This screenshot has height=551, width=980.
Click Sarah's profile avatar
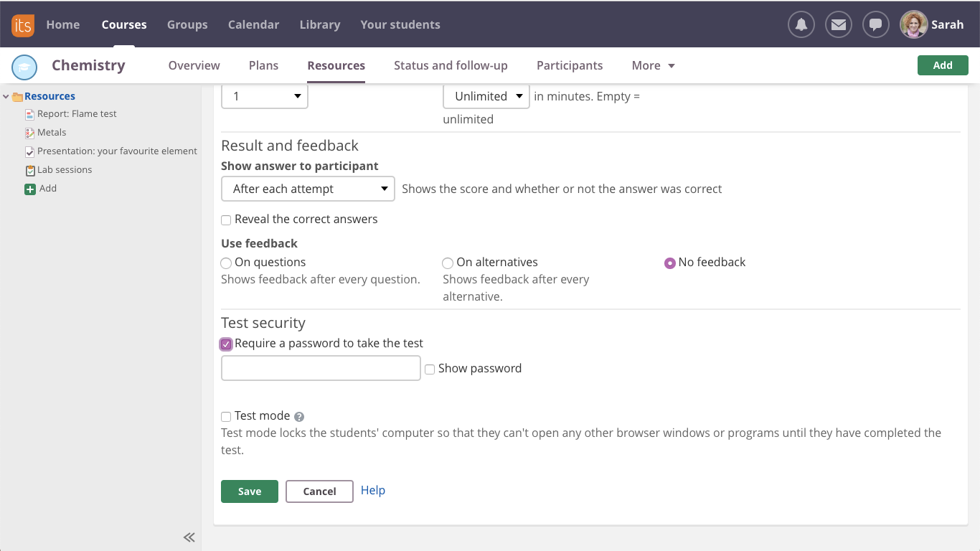(x=913, y=24)
